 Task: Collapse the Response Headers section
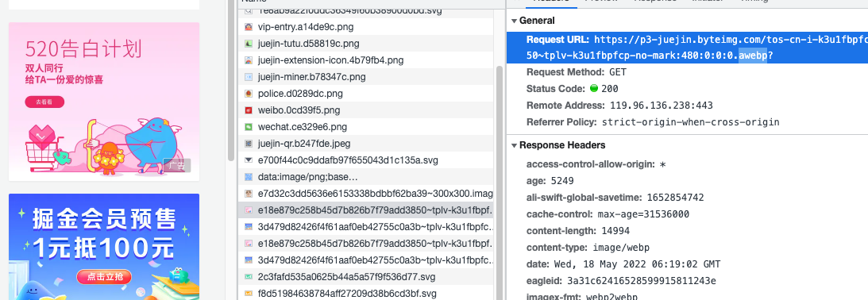[x=515, y=145]
